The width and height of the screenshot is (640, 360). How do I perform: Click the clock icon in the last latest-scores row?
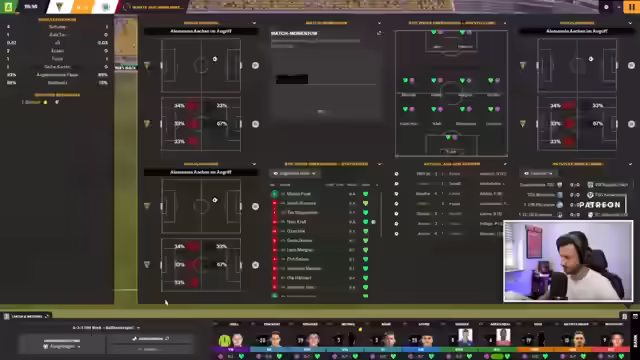(396, 234)
